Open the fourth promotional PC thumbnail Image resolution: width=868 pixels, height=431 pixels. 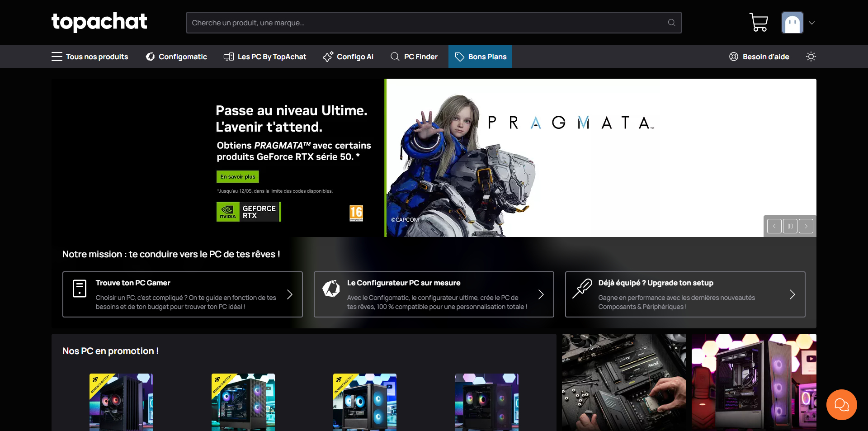pos(487,402)
